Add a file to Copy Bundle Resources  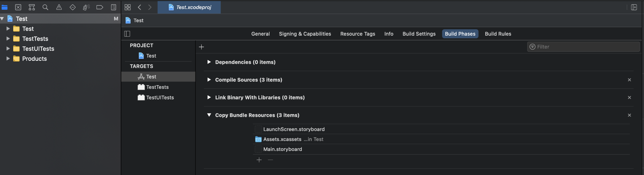coord(259,160)
